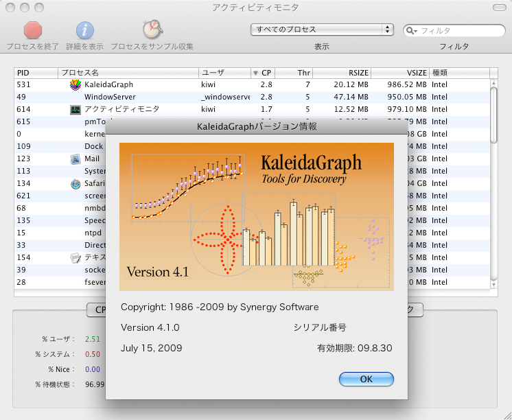Image resolution: width=512 pixels, height=420 pixels.
Task: Click the Safari compass process icon
Action: [x=75, y=184]
